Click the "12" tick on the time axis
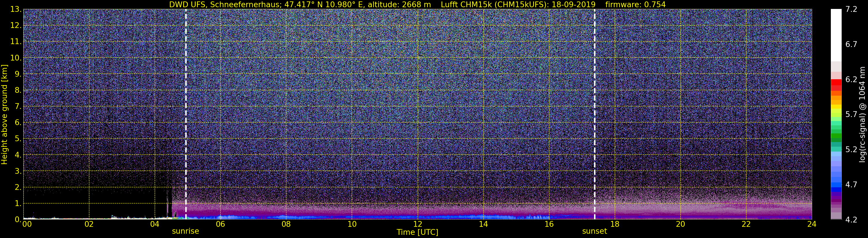The height and width of the screenshot is (238, 868). [417, 224]
